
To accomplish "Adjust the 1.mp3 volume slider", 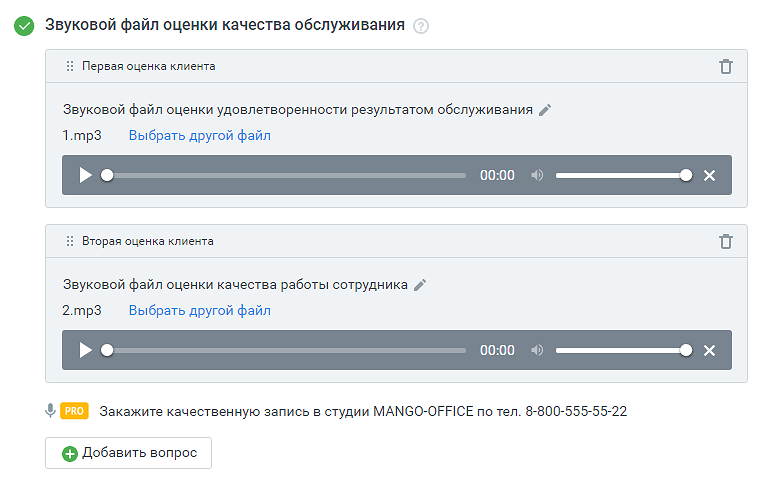I will click(620, 175).
